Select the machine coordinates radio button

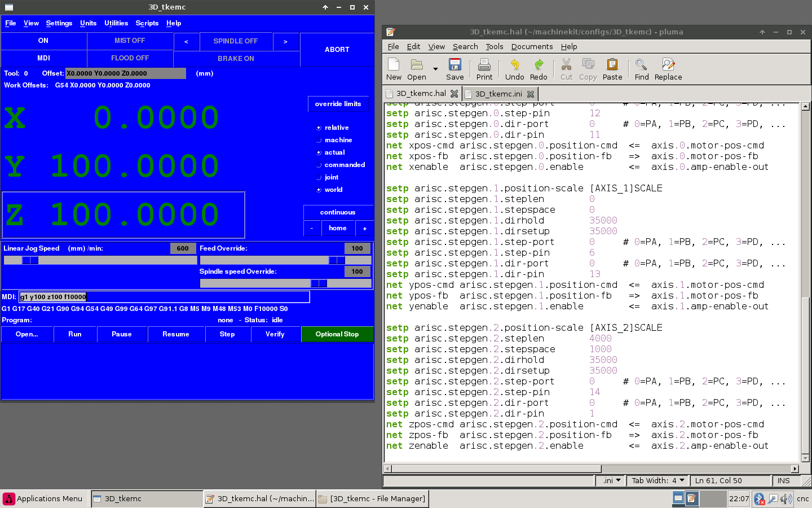click(319, 141)
